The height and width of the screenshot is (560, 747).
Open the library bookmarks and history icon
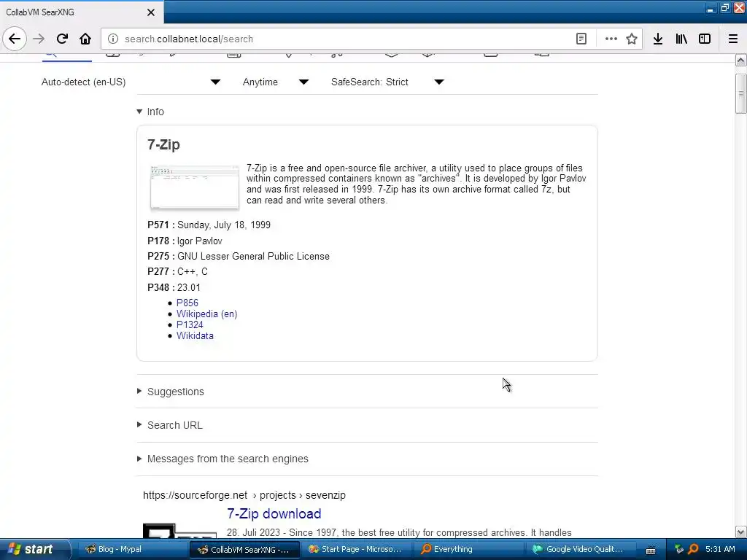[681, 39]
